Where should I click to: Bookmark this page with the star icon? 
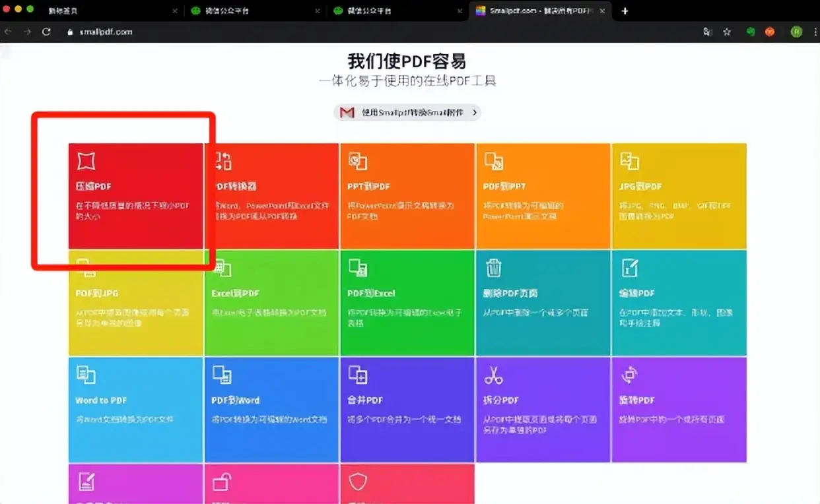click(x=727, y=31)
